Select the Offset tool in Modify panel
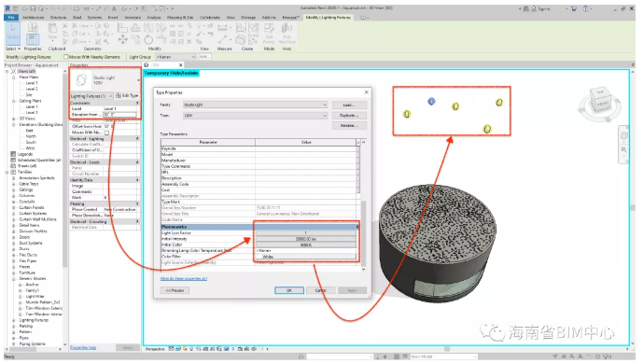Screen dimensions: 643x364 coord(135,28)
